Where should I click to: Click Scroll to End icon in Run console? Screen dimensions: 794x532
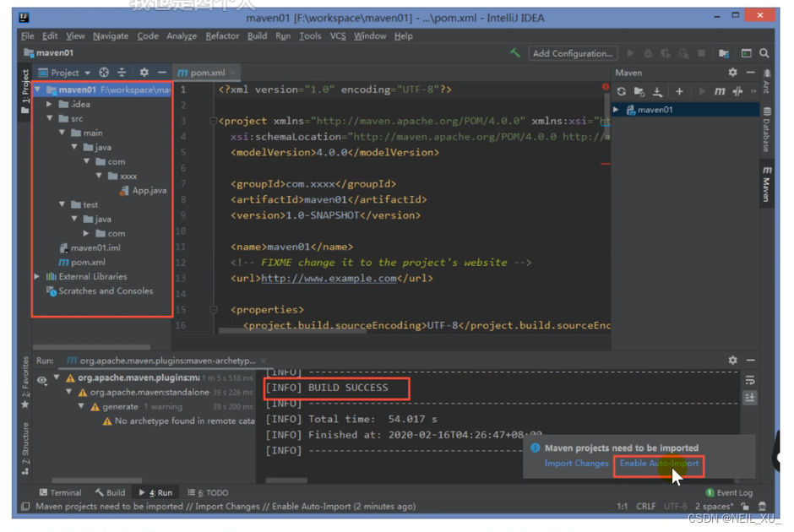[x=750, y=398]
